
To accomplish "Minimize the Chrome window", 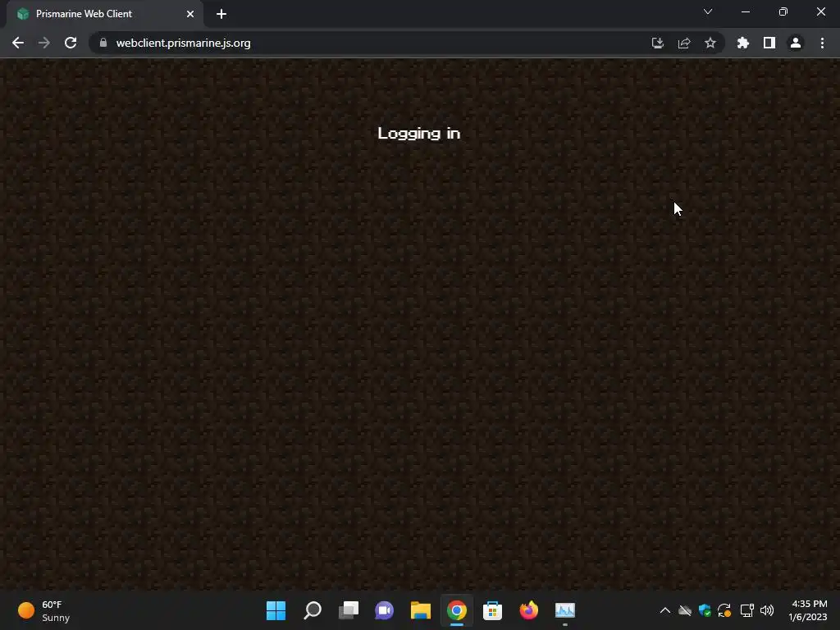I will click(745, 11).
